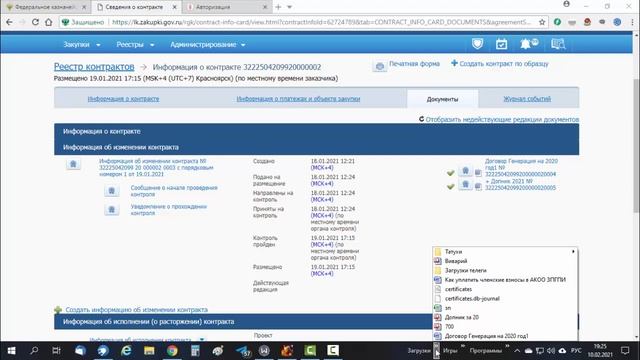This screenshot has height=360, width=640.
Task: Click the green plus icon before Создать информацию об изменении
Action: tap(58, 310)
